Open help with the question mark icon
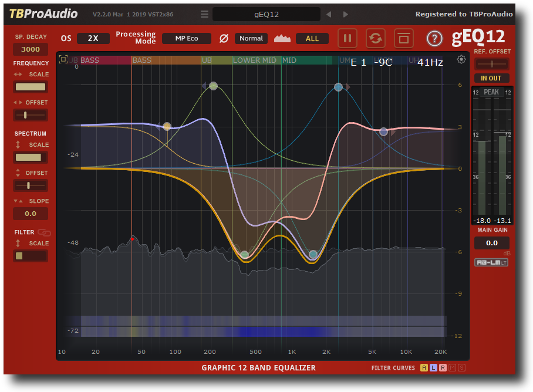533x392 pixels. (434, 39)
